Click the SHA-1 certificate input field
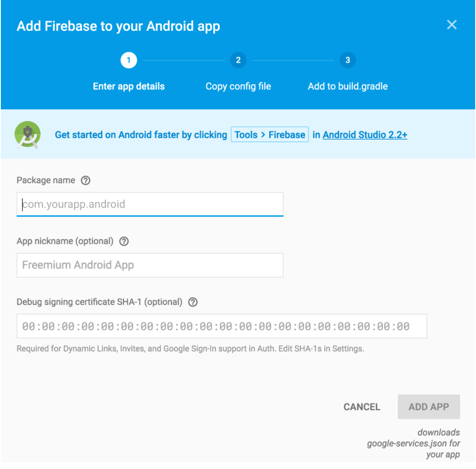This screenshot has width=476, height=469. (x=221, y=326)
